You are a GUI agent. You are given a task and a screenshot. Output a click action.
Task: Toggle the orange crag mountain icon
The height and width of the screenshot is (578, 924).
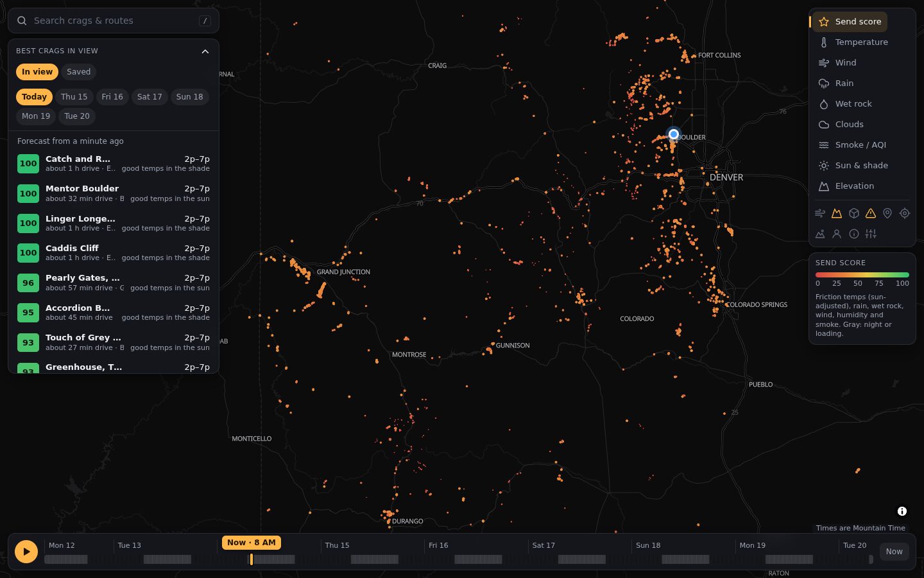click(837, 213)
